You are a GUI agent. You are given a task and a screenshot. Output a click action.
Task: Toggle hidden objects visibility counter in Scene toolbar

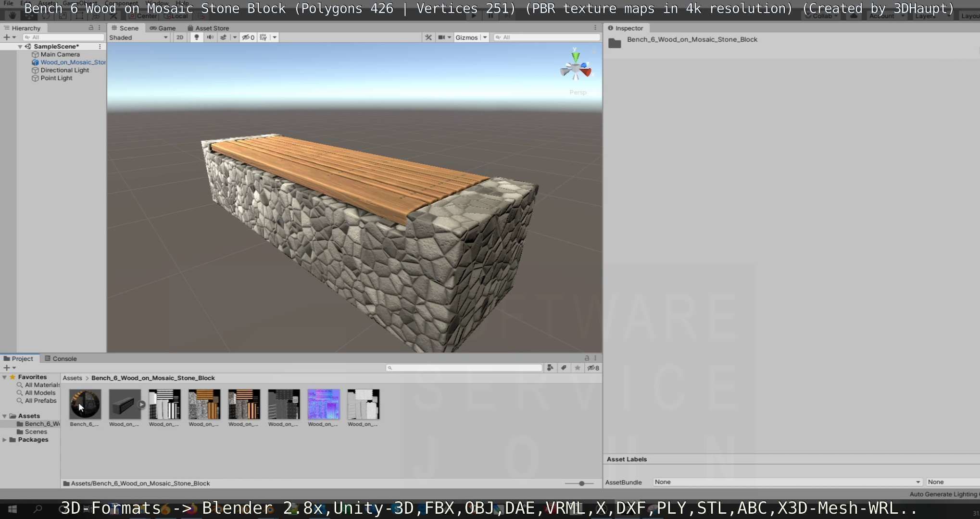coord(248,37)
